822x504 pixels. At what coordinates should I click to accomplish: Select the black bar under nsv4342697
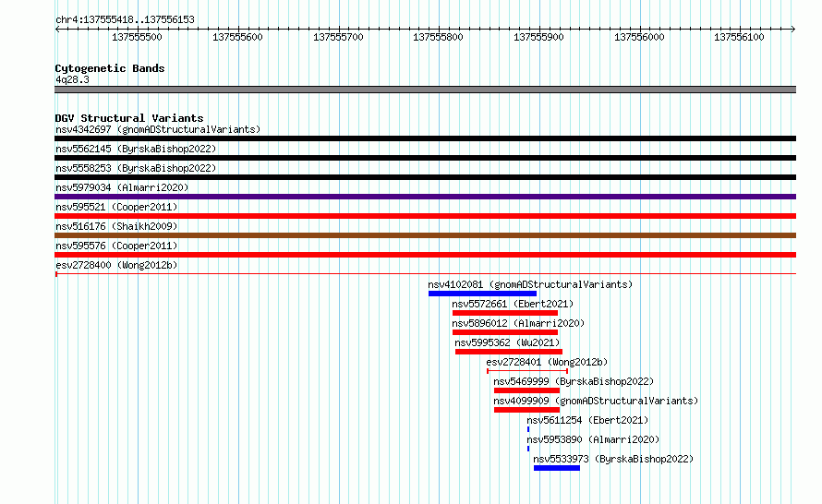tap(425, 138)
